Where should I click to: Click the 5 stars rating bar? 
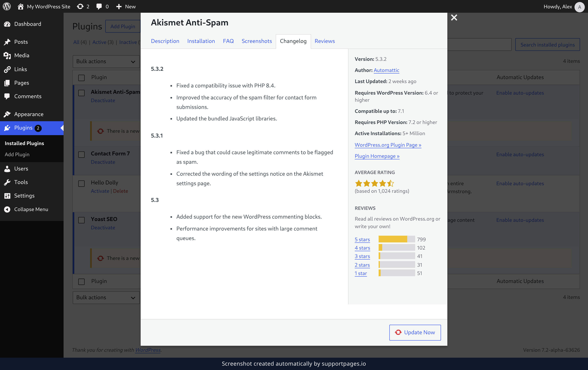point(397,239)
